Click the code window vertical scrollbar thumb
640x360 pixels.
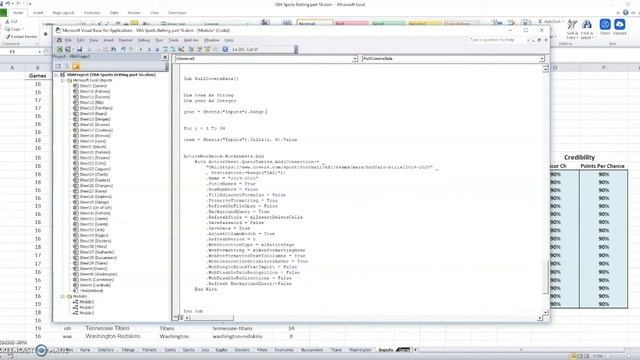pos(546,277)
